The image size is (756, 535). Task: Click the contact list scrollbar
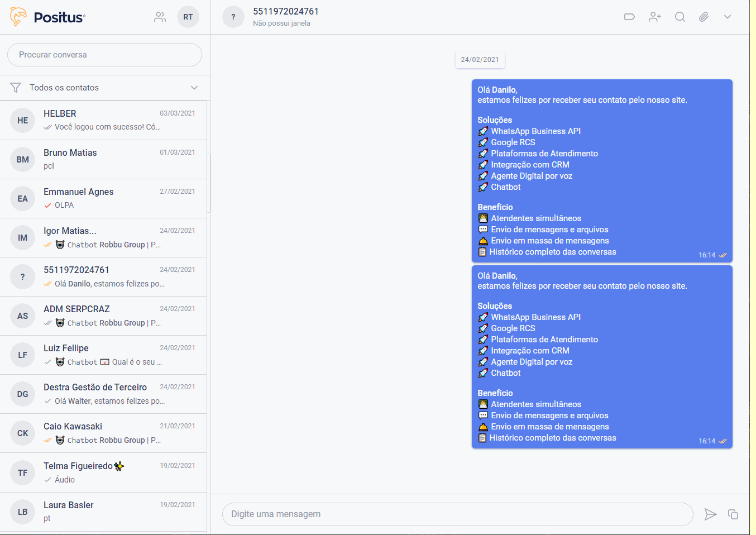[x=209, y=183]
